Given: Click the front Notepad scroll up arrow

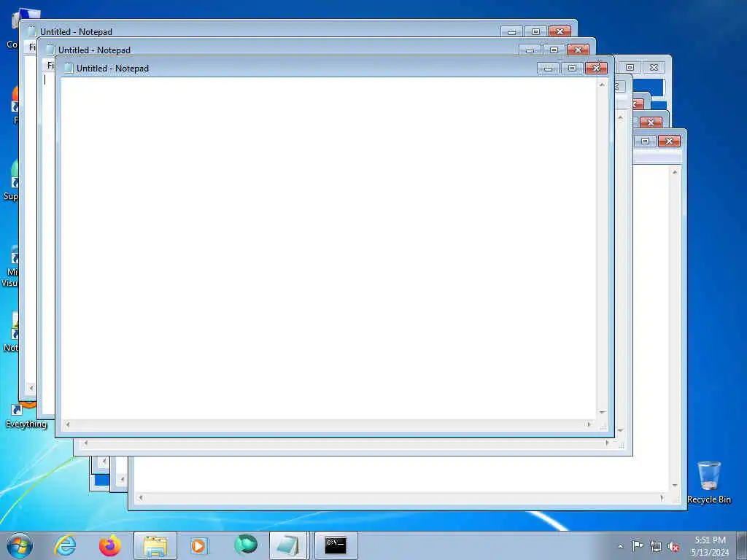Looking at the screenshot, I should (602, 85).
